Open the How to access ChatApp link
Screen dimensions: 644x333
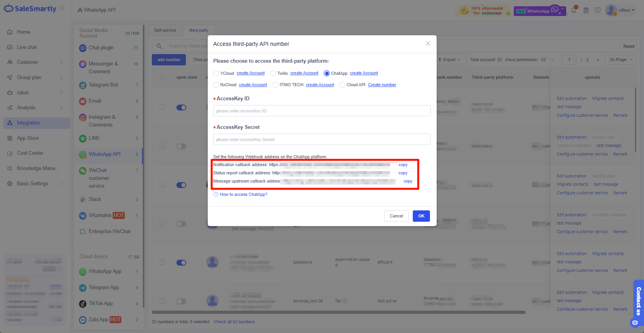(243, 194)
